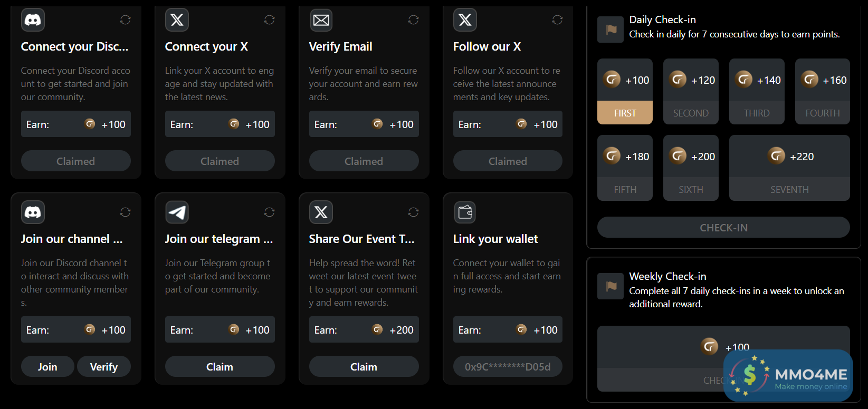The height and width of the screenshot is (409, 868).
Task: Click the Telegram paper-plane icon
Action: tap(177, 212)
